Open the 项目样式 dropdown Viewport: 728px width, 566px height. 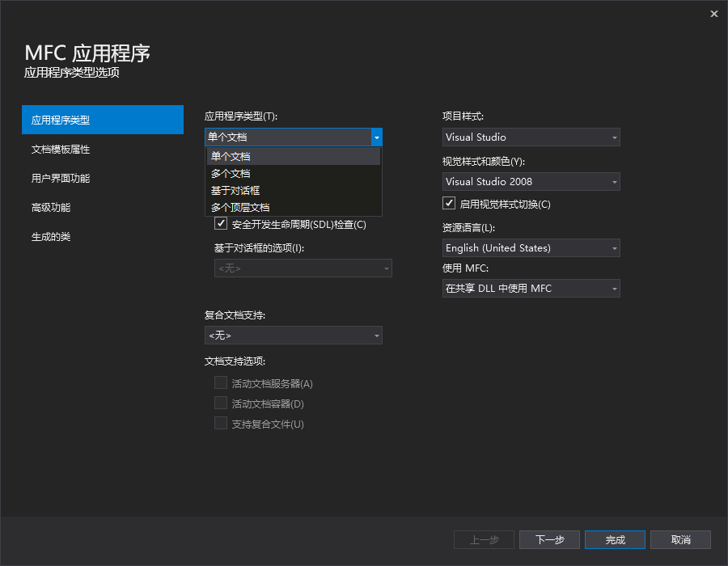click(530, 137)
